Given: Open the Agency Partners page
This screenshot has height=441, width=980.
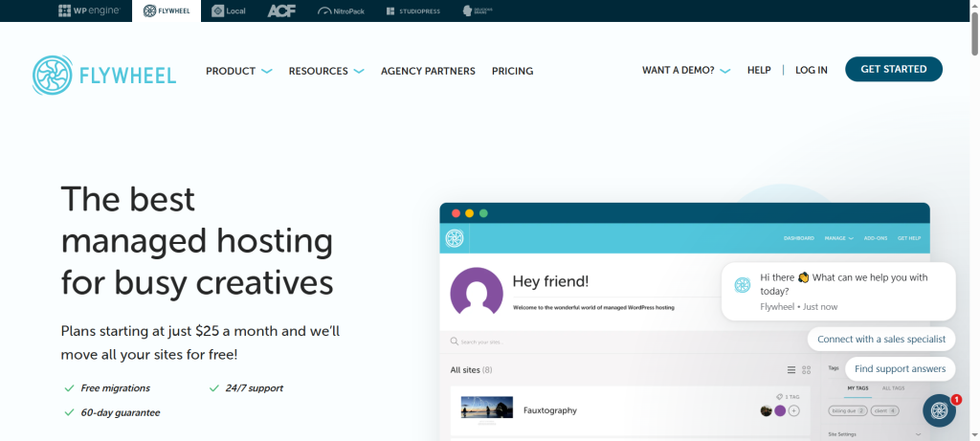Looking at the screenshot, I should (x=428, y=71).
